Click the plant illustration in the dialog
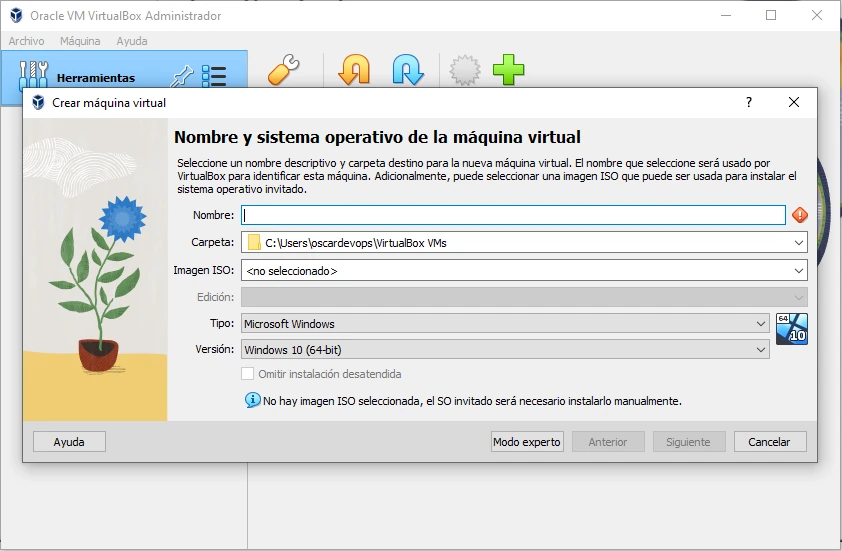The image size is (842, 551). tap(95, 269)
